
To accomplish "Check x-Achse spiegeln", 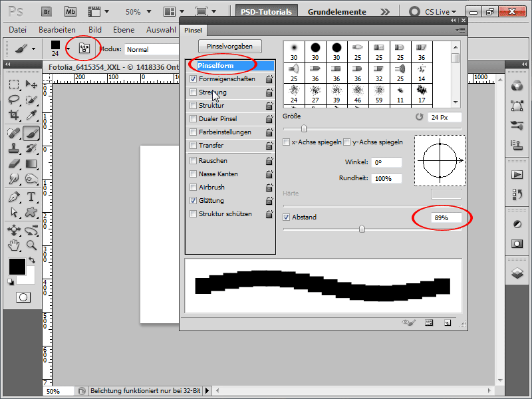I will point(287,142).
